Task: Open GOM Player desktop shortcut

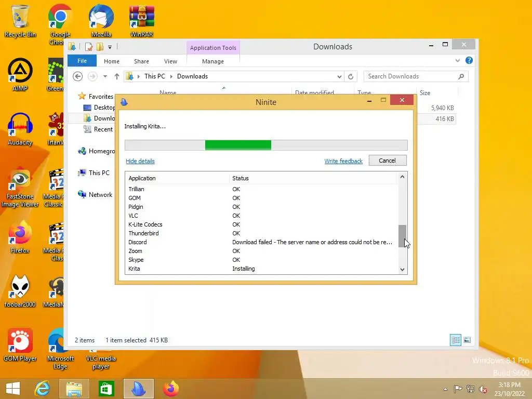Action: [x=20, y=345]
